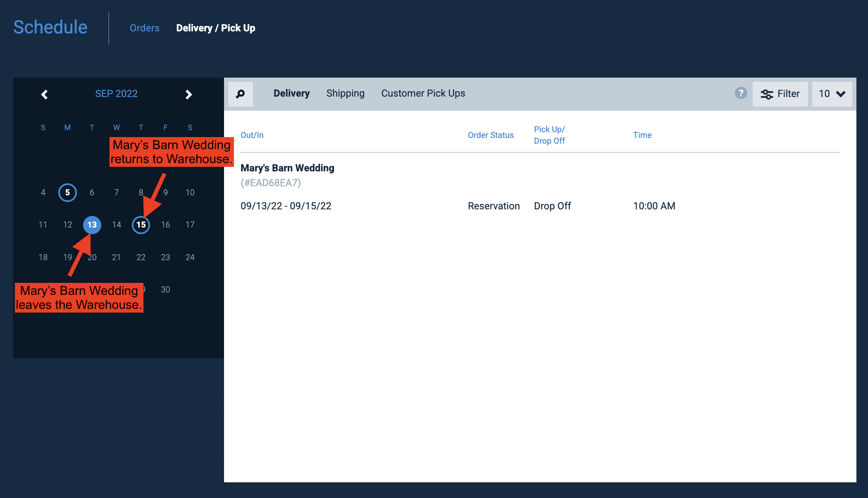Select September 21 on the calendar
Image resolution: width=868 pixels, height=498 pixels.
tap(117, 257)
